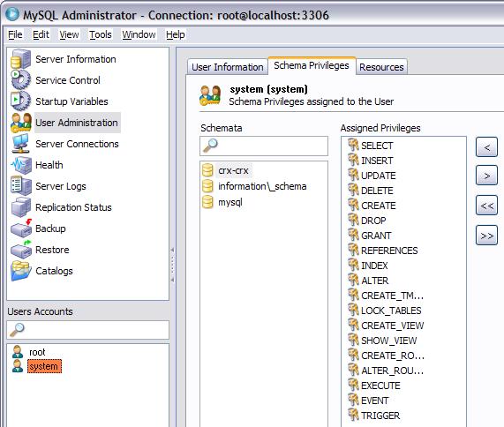Select REFERENCES in Assigned Privileges
The height and width of the screenshot is (427, 504).
[389, 251]
